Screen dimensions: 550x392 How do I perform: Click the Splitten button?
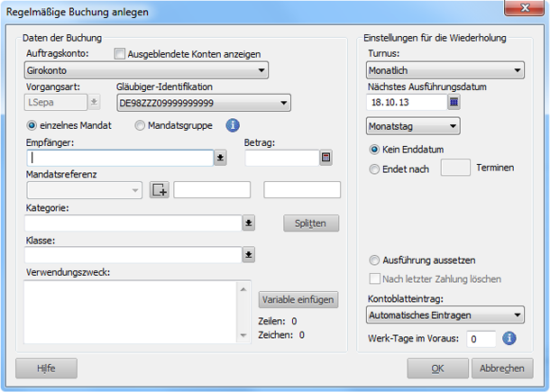pyautogui.click(x=311, y=223)
